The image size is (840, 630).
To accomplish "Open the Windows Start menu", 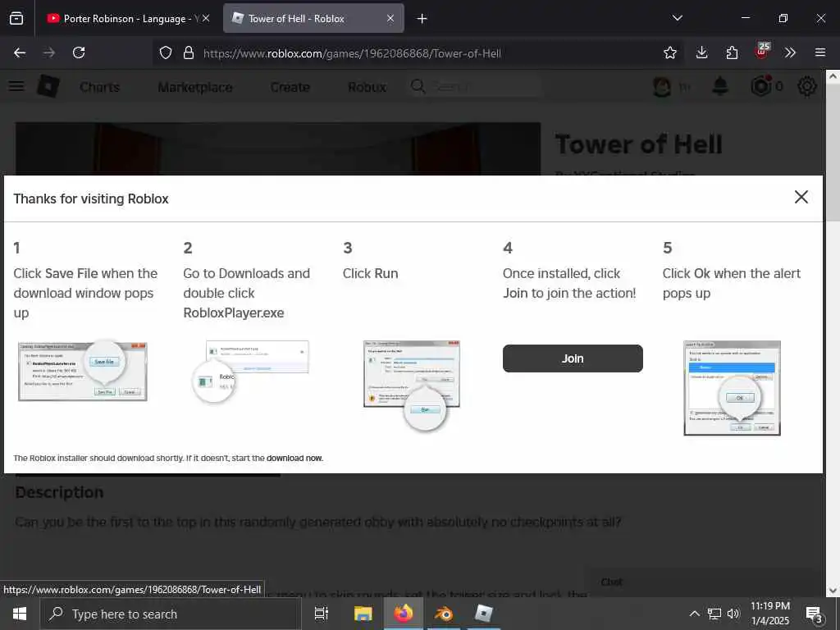I will [x=20, y=614].
